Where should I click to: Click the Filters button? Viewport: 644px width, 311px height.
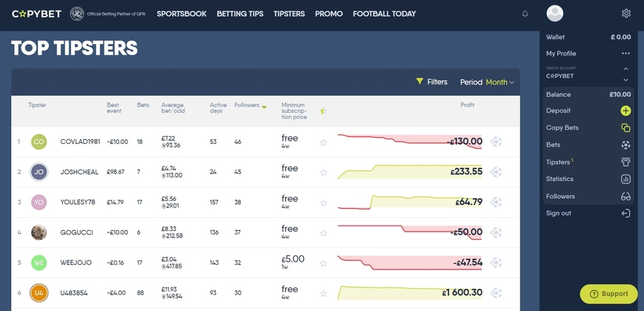coord(432,82)
